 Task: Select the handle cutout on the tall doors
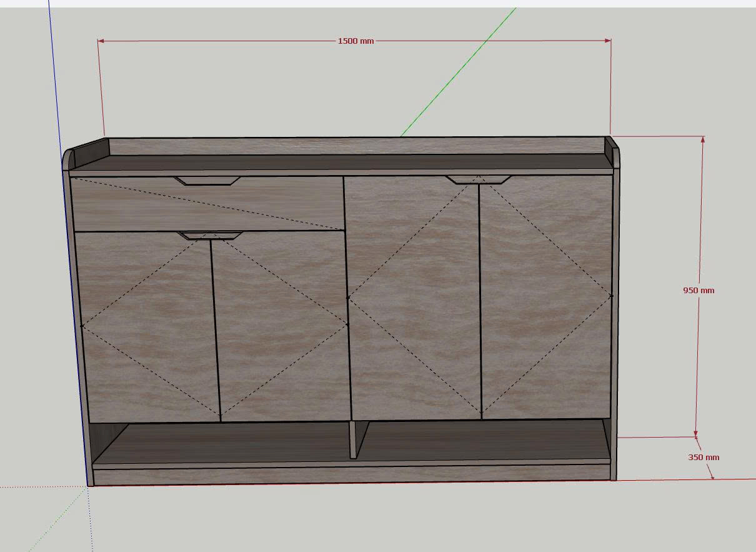click(x=479, y=179)
